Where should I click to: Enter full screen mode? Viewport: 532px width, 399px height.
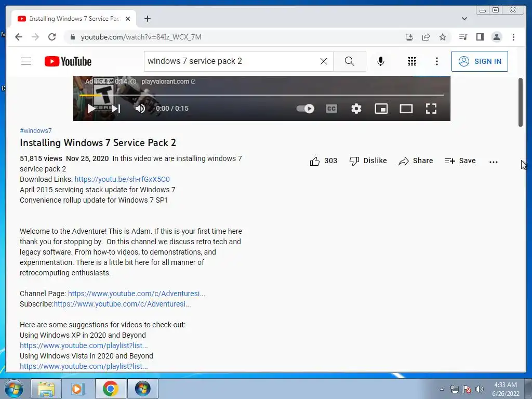pos(431,109)
